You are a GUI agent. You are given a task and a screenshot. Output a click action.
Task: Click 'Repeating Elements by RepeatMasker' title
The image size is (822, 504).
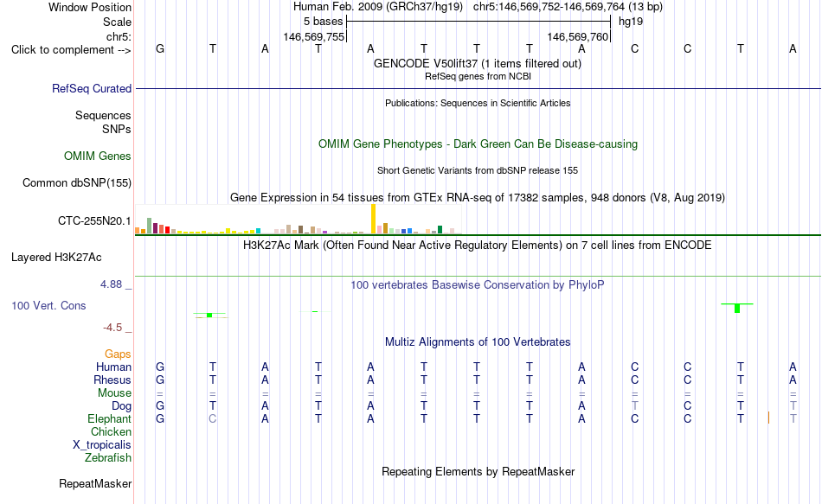pyautogui.click(x=478, y=471)
